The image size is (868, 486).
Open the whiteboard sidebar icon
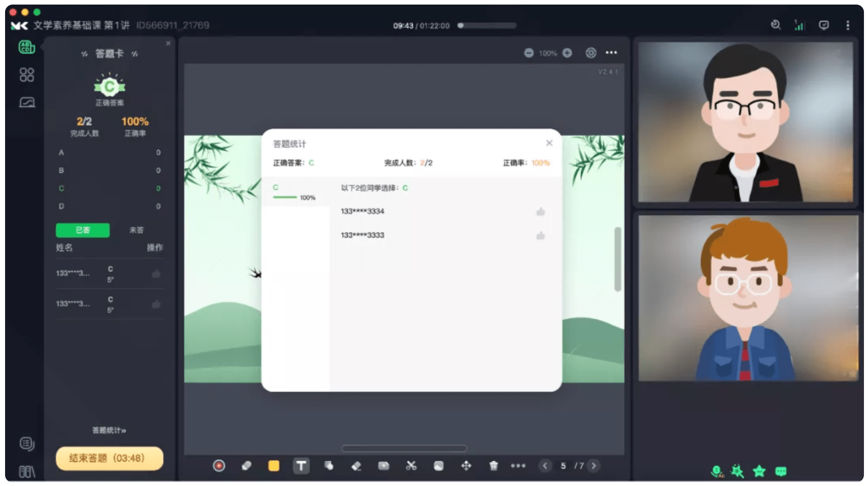(27, 102)
